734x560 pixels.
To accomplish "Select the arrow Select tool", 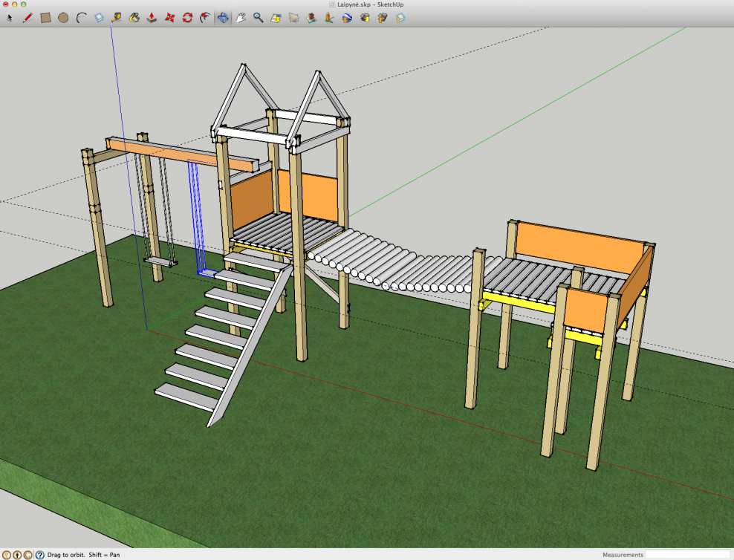I will (10, 18).
